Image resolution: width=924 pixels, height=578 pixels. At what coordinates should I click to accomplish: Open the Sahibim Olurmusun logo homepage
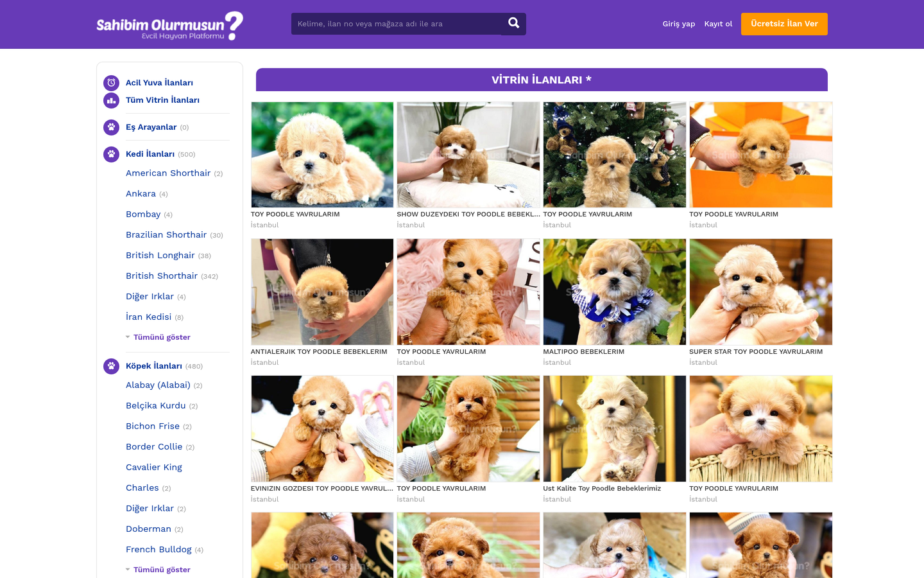pos(170,26)
